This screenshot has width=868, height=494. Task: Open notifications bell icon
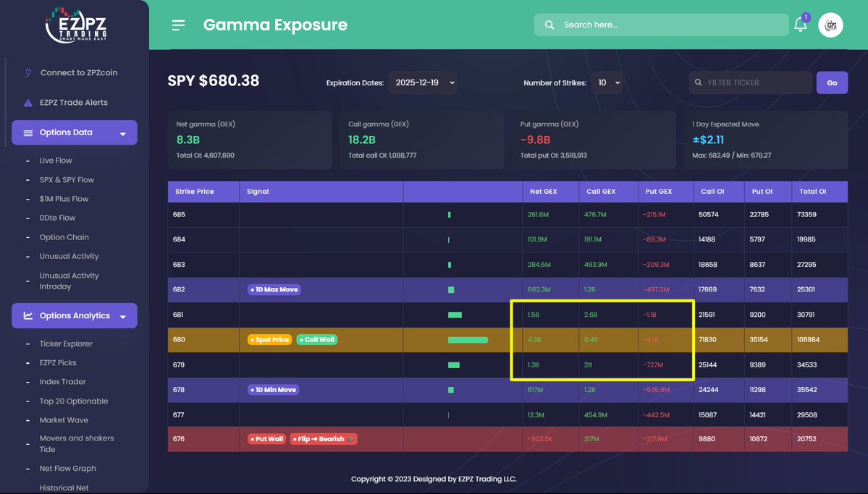801,25
